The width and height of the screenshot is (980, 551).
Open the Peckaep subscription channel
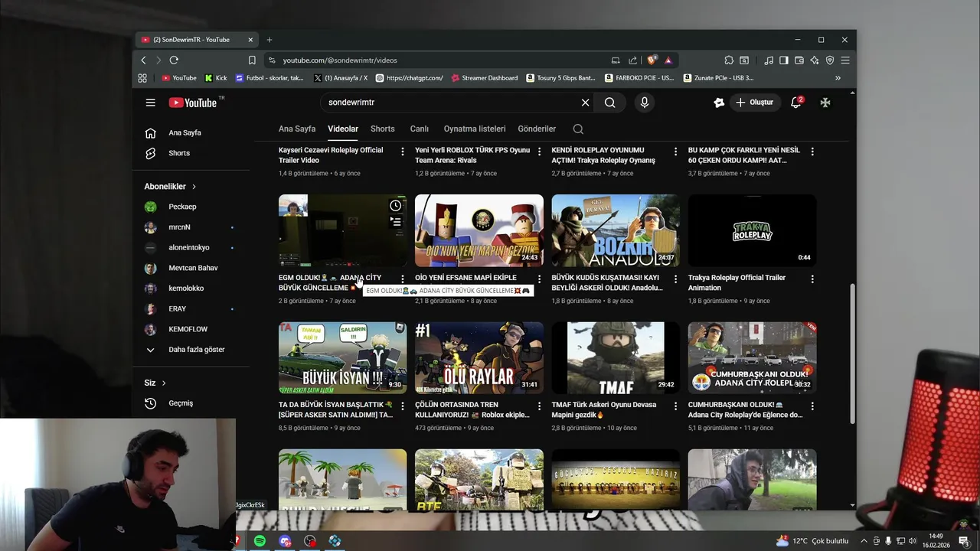[x=182, y=207]
